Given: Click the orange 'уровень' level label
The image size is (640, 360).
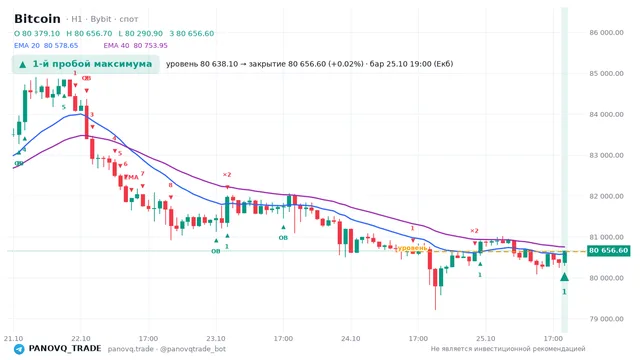Looking at the screenshot, I should pos(412,248).
